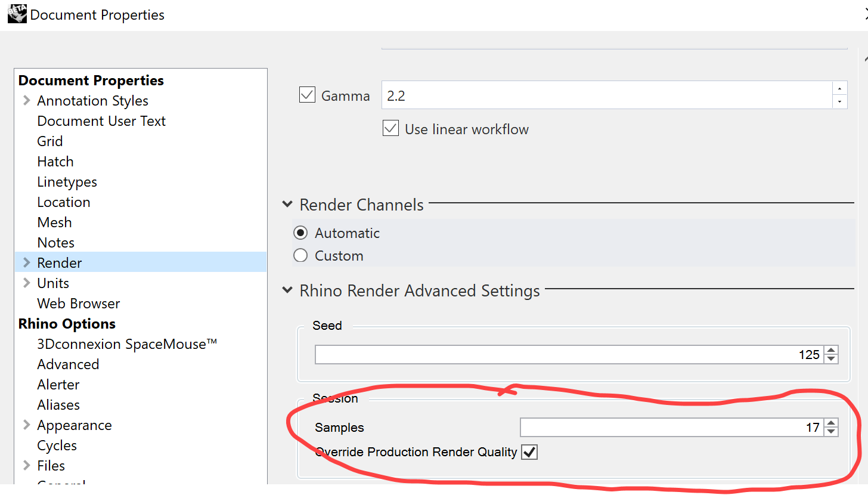Decrement the Seed value
The image size is (868, 495).
tap(831, 359)
